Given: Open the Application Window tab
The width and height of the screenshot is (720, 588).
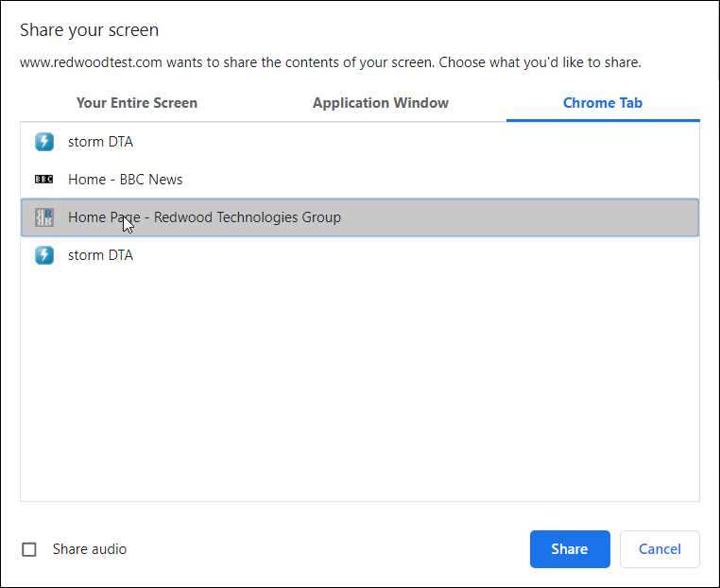Looking at the screenshot, I should [381, 103].
